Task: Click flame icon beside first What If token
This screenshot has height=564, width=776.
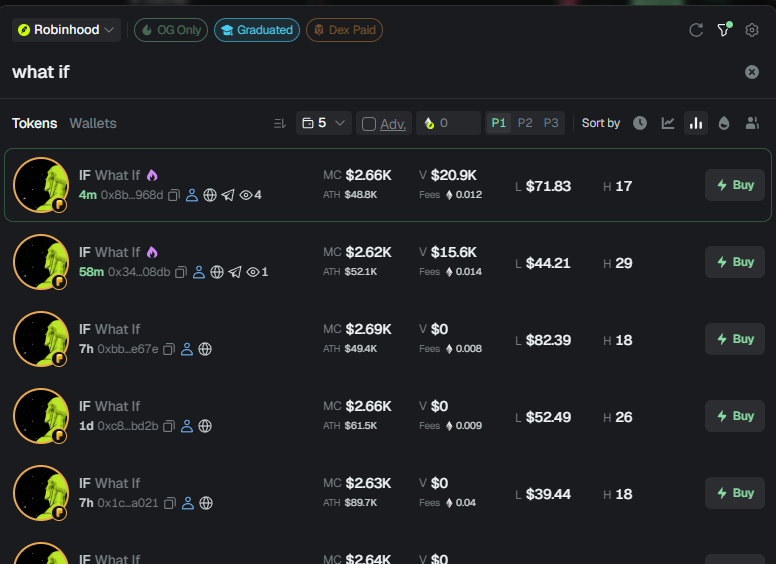Action: 152,175
